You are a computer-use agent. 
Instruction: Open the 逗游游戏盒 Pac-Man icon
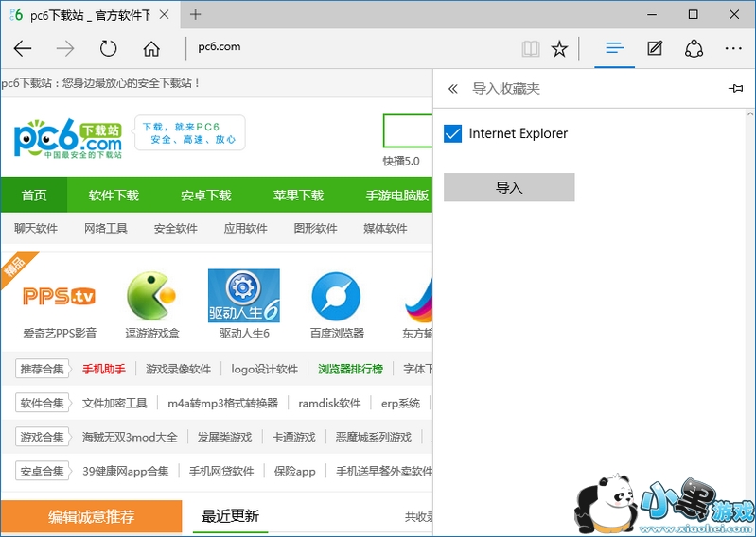tap(151, 296)
